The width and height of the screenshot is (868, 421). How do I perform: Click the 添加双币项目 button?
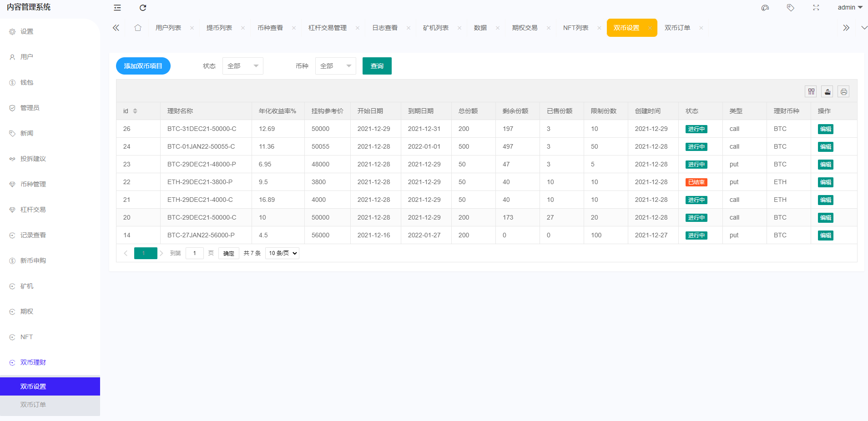pyautogui.click(x=143, y=66)
